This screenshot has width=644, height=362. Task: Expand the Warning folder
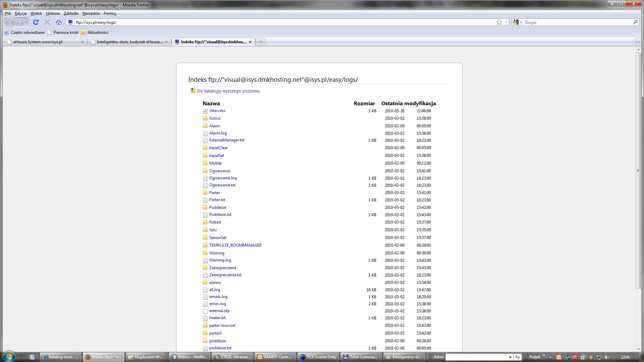pos(216,253)
